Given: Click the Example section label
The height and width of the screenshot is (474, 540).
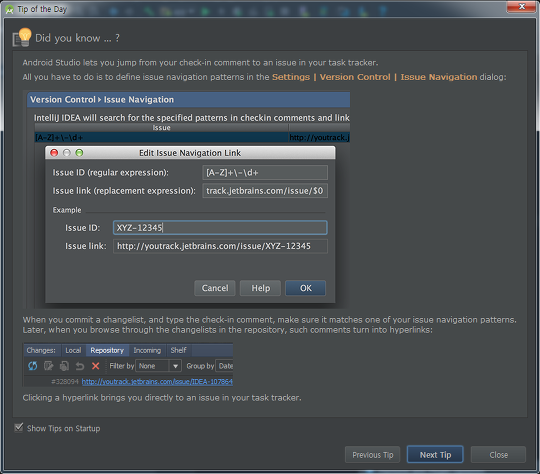Looking at the screenshot, I should tap(67, 210).
